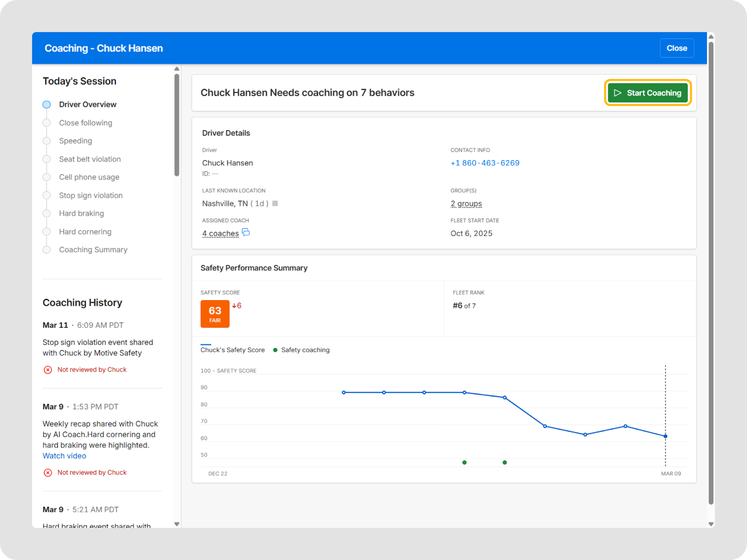Click the red X icon under weekly recap entry
747x560 pixels.
(x=48, y=473)
